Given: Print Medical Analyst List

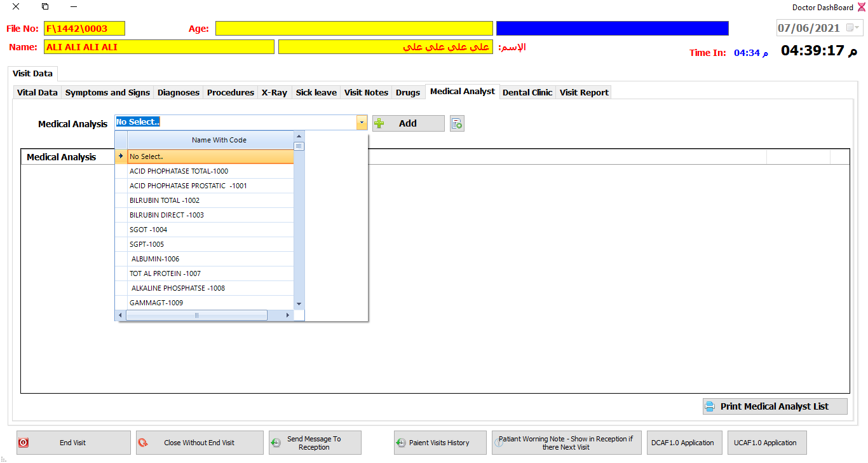Looking at the screenshot, I should (x=775, y=406).
